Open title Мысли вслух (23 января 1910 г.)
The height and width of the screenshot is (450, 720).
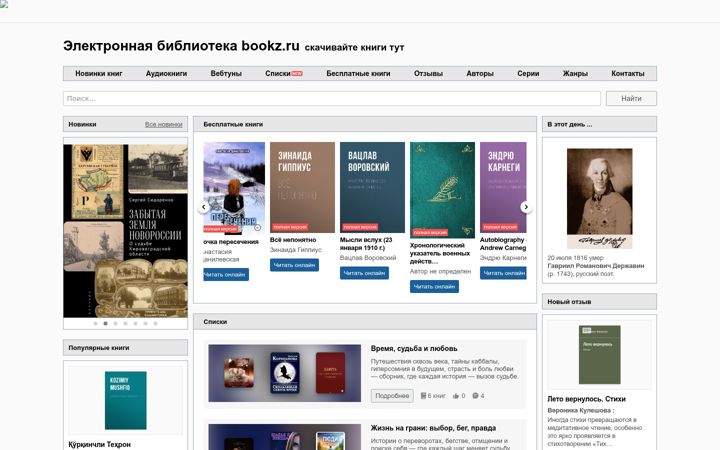[x=366, y=244]
